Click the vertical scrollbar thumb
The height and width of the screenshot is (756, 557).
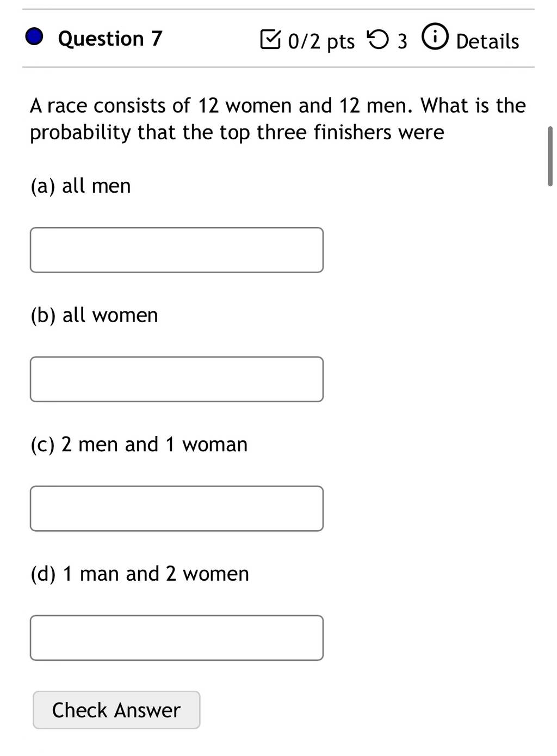(550, 156)
